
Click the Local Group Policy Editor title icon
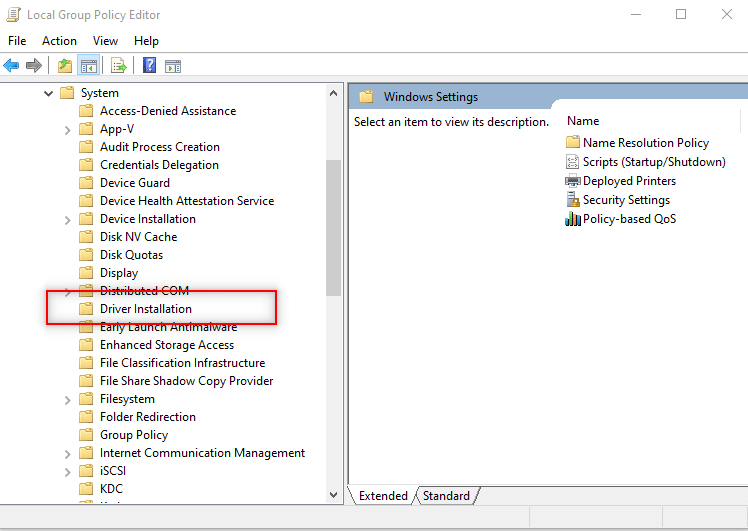tap(13, 15)
